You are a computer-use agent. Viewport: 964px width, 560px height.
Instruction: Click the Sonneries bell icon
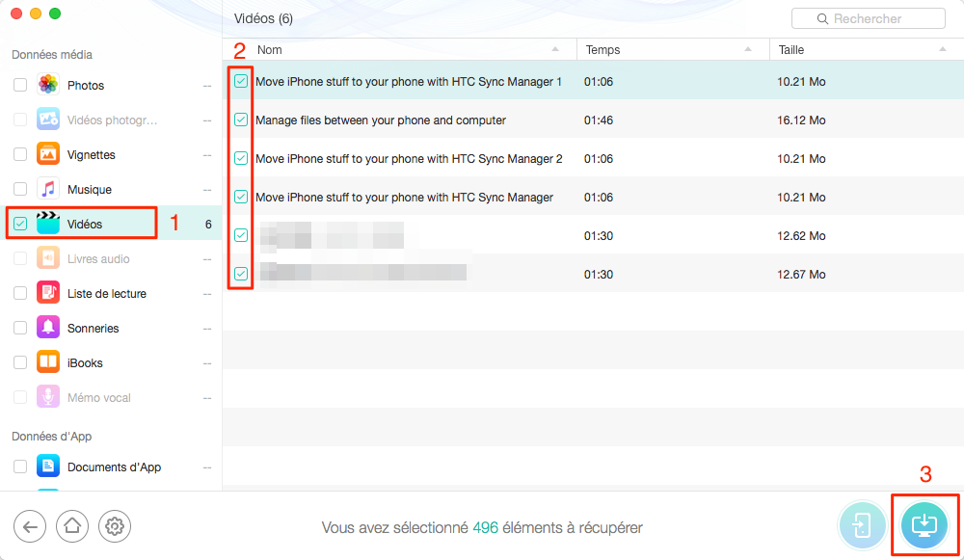click(x=48, y=328)
